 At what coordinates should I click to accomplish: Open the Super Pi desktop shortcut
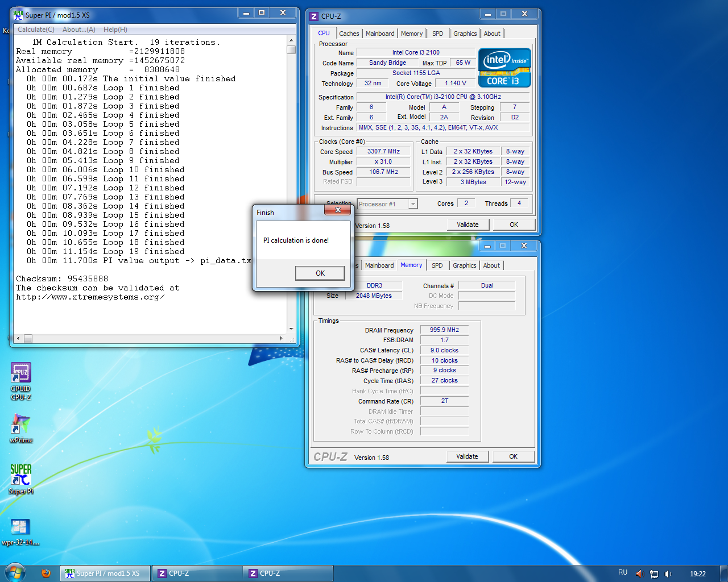click(21, 479)
